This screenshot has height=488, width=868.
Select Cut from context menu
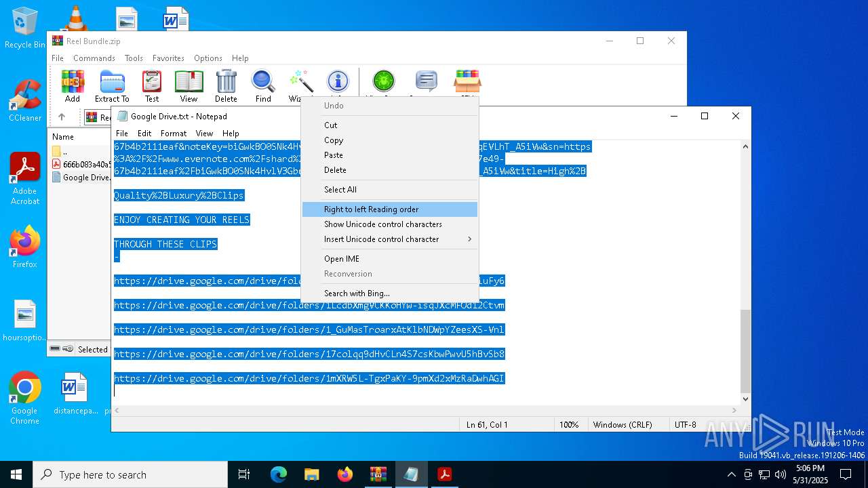pos(390,125)
